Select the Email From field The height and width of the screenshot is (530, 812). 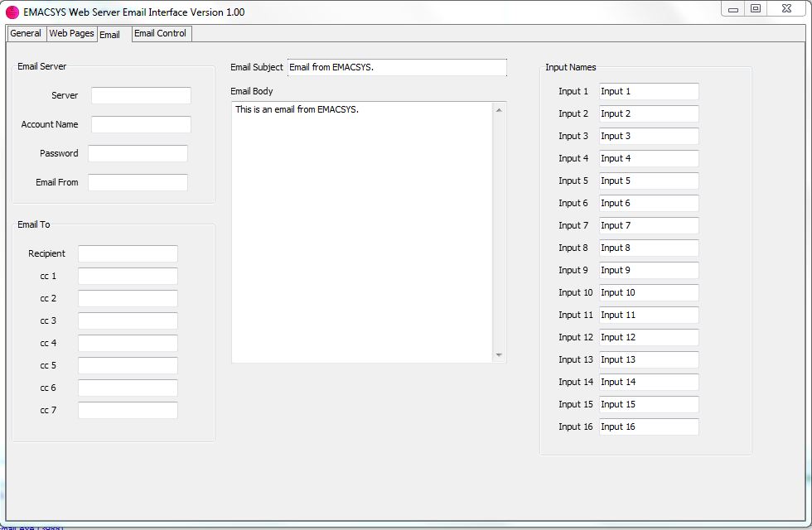138,182
